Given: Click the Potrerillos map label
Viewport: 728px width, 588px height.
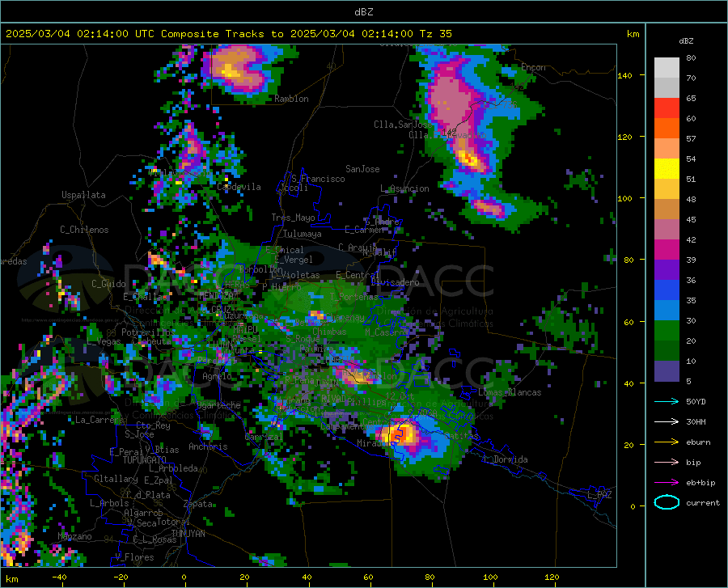Looking at the screenshot, I should [148, 332].
